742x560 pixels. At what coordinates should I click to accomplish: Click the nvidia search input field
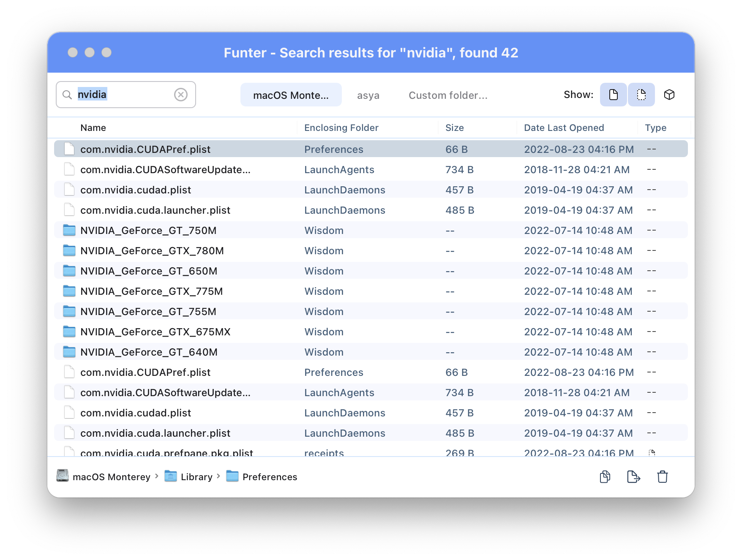(126, 95)
